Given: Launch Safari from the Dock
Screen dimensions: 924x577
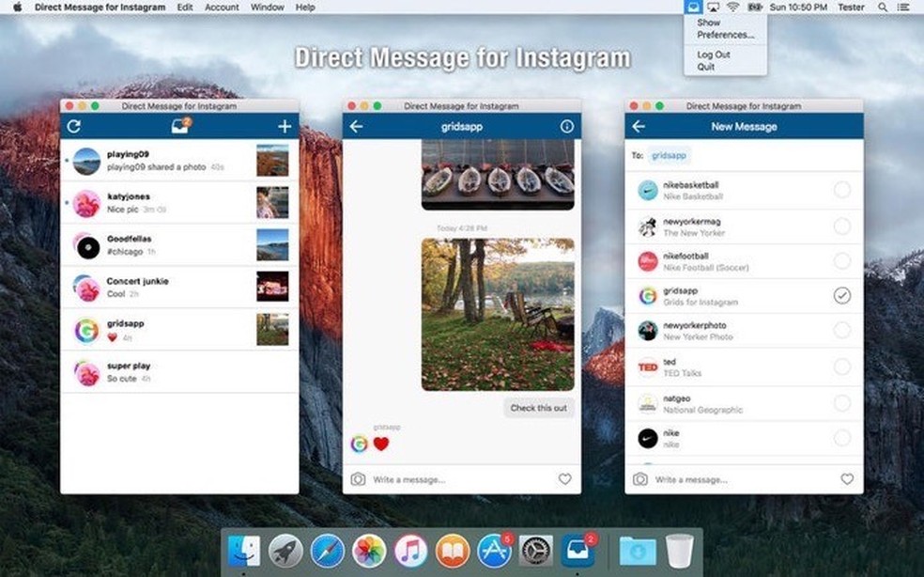Looking at the screenshot, I should 328,554.
